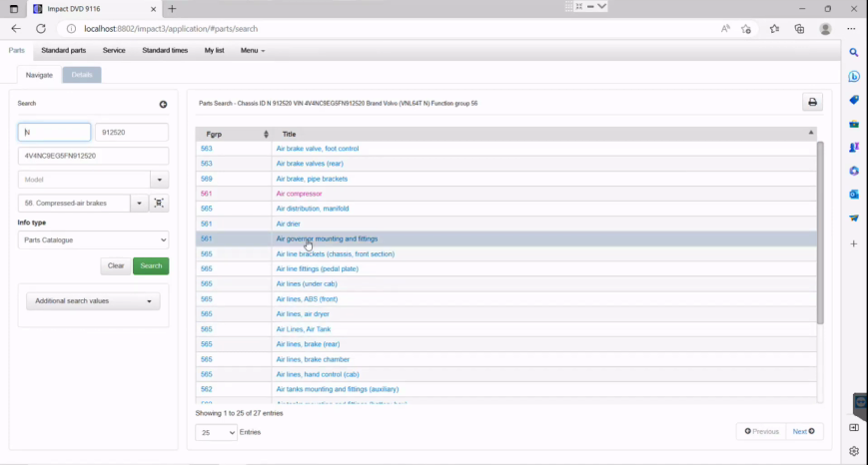Open the Air compressor link
The image size is (868, 465).
click(297, 194)
